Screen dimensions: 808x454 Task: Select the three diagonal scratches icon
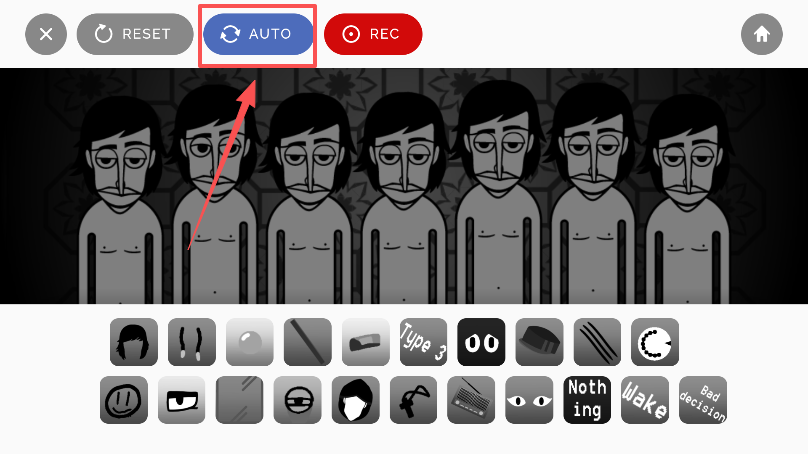point(597,342)
